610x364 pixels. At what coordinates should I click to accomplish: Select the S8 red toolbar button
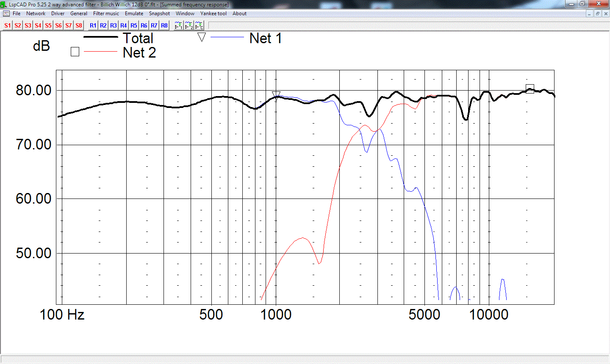[79, 25]
